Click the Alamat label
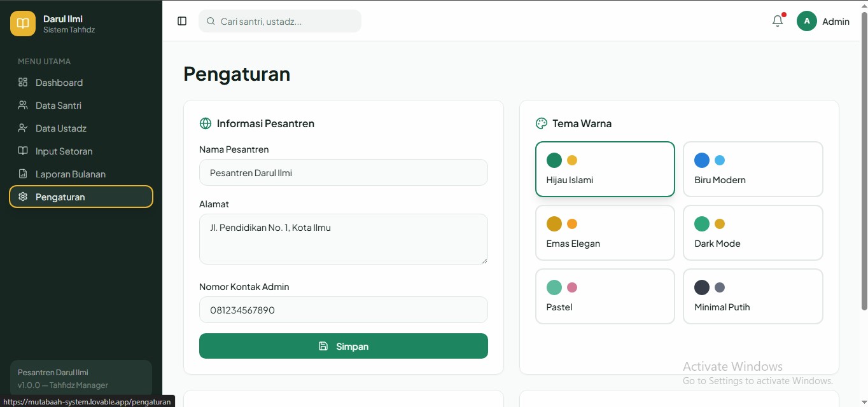 pos(214,204)
